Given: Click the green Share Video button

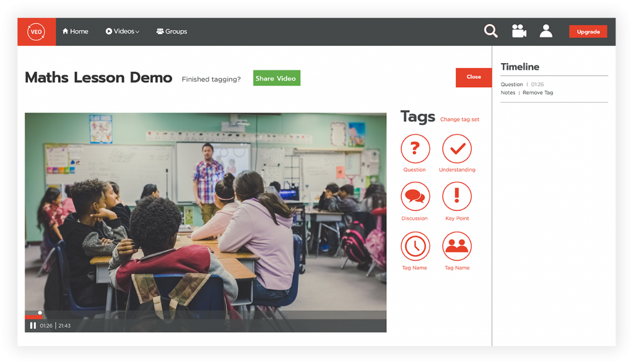Looking at the screenshot, I should (x=277, y=78).
